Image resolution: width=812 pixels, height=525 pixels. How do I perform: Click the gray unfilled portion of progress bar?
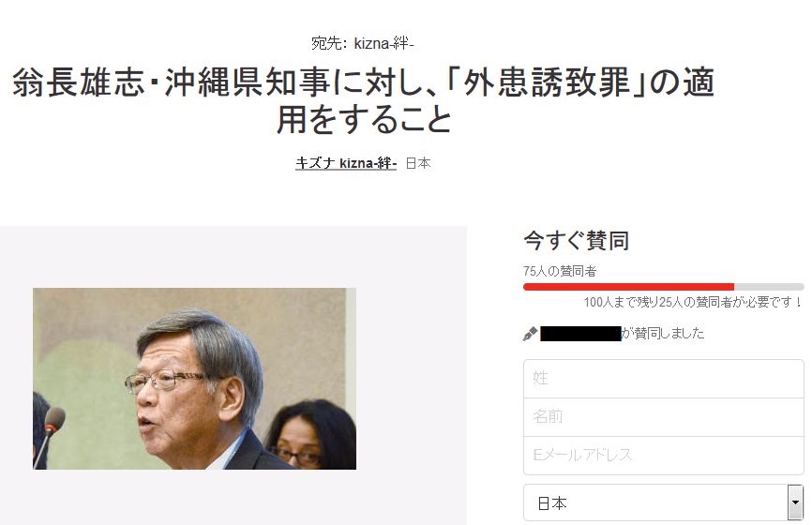tap(769, 287)
